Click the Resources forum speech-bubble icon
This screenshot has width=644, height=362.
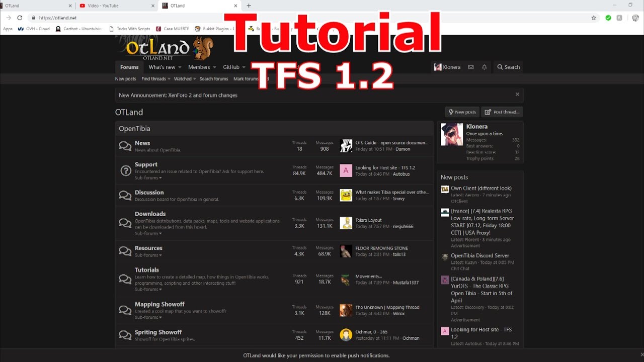125,251
